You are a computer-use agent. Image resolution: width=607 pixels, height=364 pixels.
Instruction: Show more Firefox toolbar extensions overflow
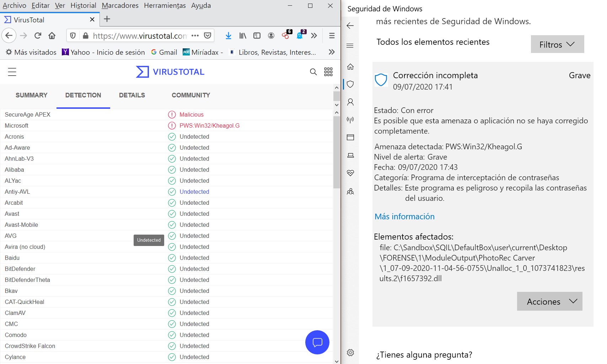click(314, 36)
